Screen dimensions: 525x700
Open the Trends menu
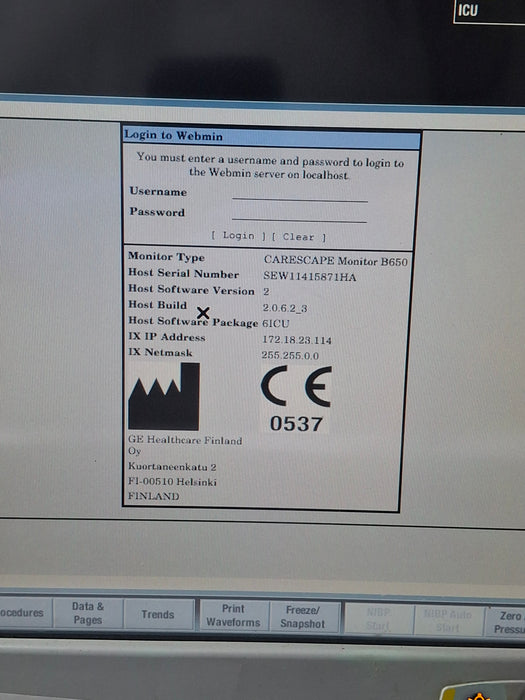tap(158, 615)
